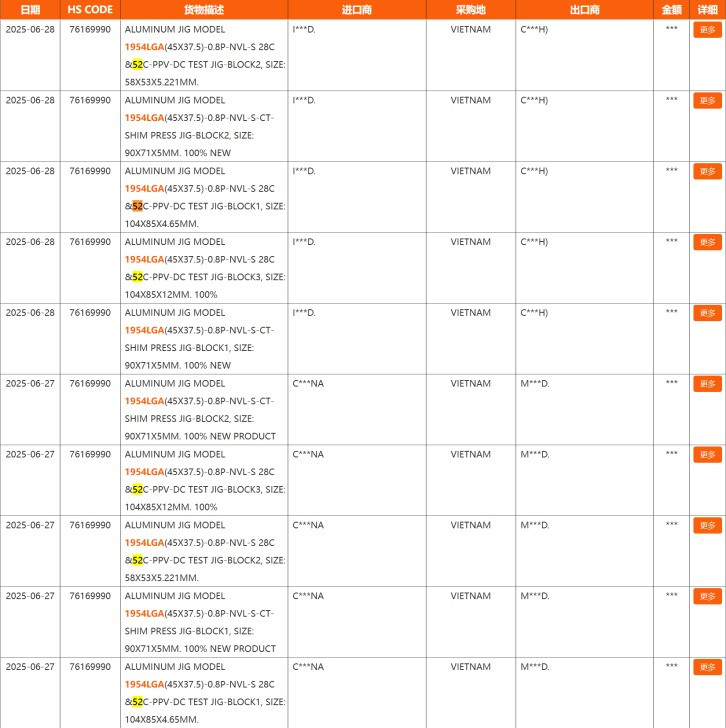The height and width of the screenshot is (728, 726).
Task: Click exporter M***D. in 06-27 TEST JIG-BLOCK3 row
Action: click(534, 454)
